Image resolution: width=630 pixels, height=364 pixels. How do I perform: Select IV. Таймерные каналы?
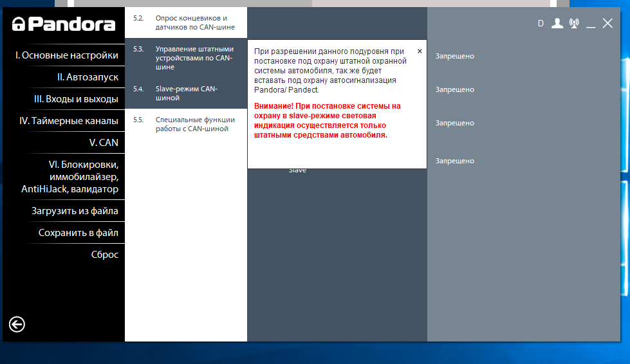(x=69, y=121)
